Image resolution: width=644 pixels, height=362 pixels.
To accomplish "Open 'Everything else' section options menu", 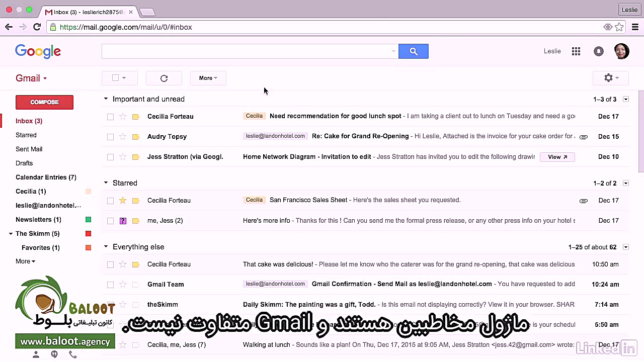I will (626, 247).
